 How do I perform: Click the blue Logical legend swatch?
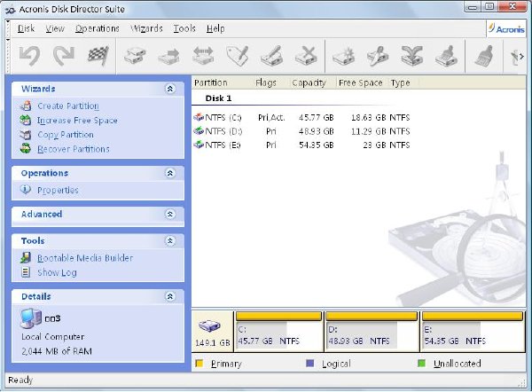click(x=309, y=364)
